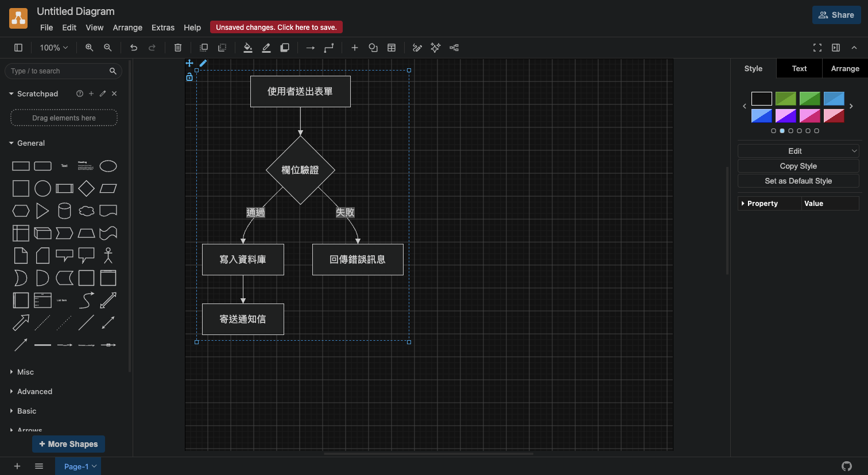The width and height of the screenshot is (868, 475).
Task: Pick the actor stick figure shape
Action: [x=108, y=255]
